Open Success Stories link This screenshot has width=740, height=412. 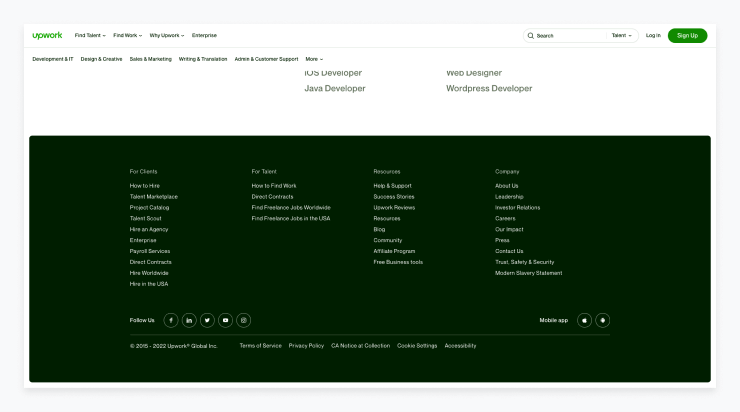click(x=394, y=197)
